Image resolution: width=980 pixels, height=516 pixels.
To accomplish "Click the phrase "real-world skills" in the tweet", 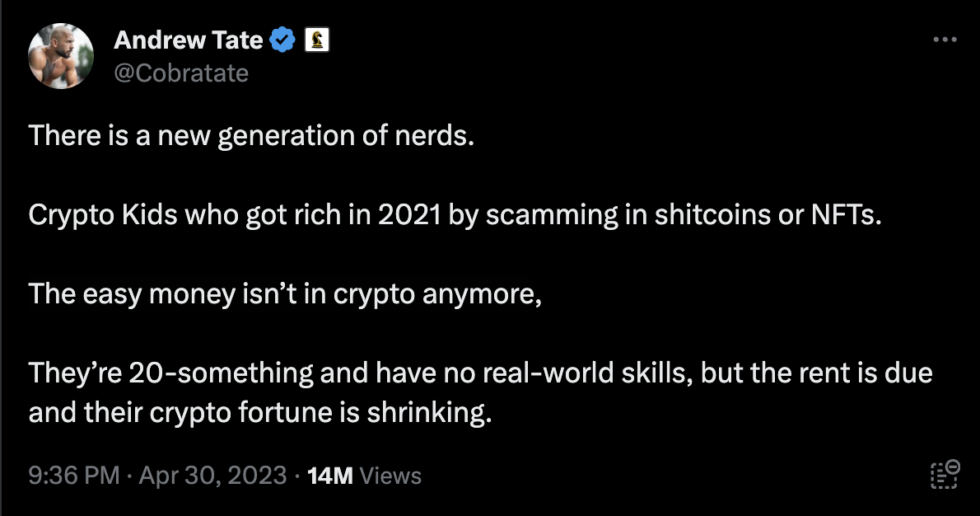I will pos(583,373).
